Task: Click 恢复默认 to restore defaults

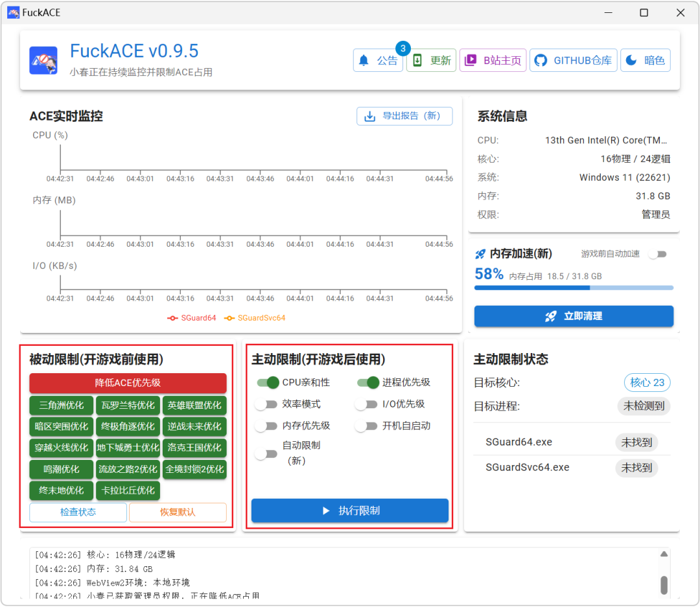Action: point(178,512)
